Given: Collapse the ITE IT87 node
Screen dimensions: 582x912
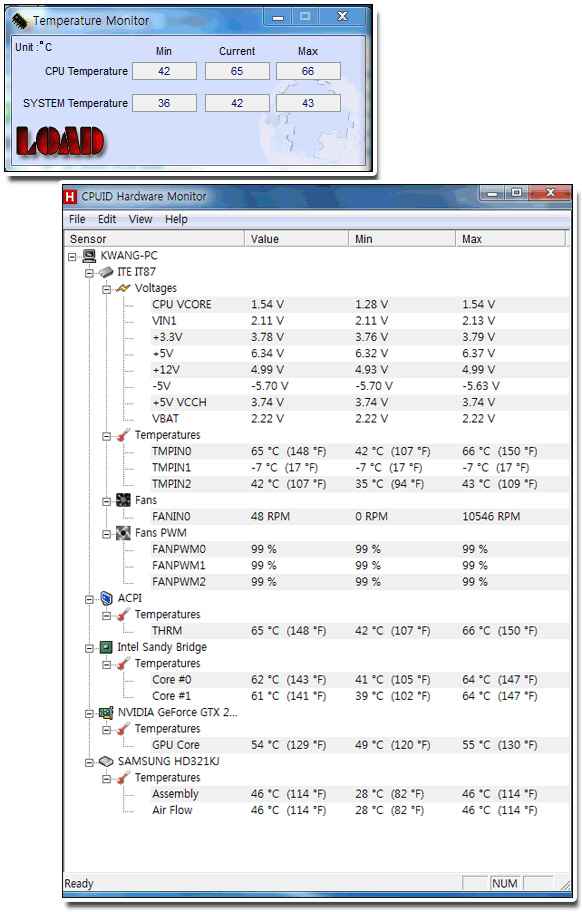Looking at the screenshot, I should pyautogui.click(x=89, y=273).
